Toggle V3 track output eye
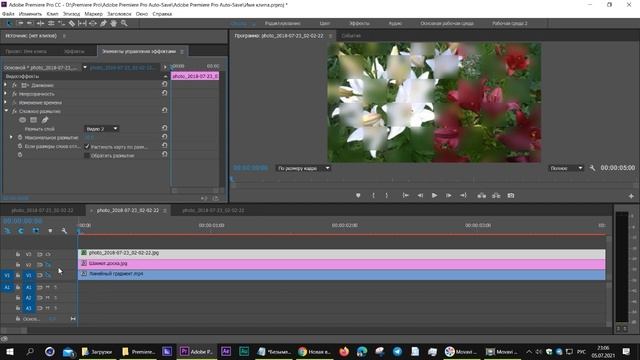Viewport: 640px width, 360px height. click(48, 254)
